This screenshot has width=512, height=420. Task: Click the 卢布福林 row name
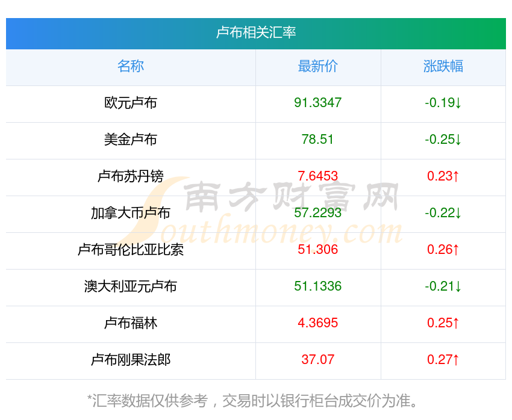pos(131,323)
